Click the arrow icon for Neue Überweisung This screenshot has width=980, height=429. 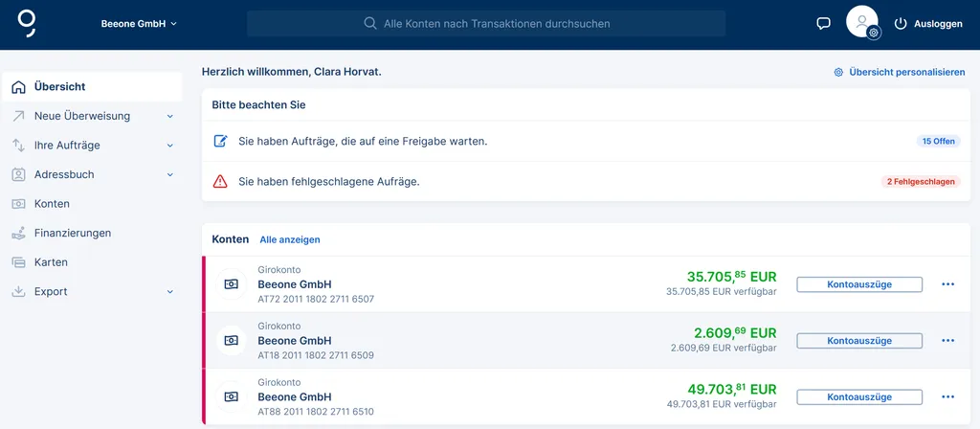pos(19,116)
